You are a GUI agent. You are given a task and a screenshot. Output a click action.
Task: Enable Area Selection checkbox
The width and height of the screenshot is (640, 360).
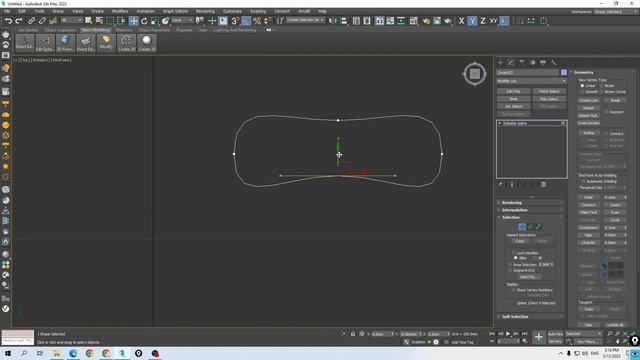(x=510, y=264)
